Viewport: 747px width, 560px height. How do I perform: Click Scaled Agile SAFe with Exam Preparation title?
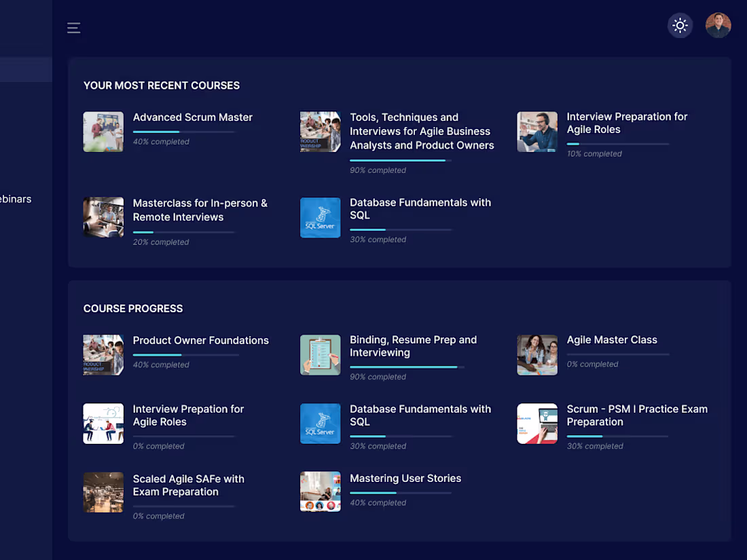point(188,485)
